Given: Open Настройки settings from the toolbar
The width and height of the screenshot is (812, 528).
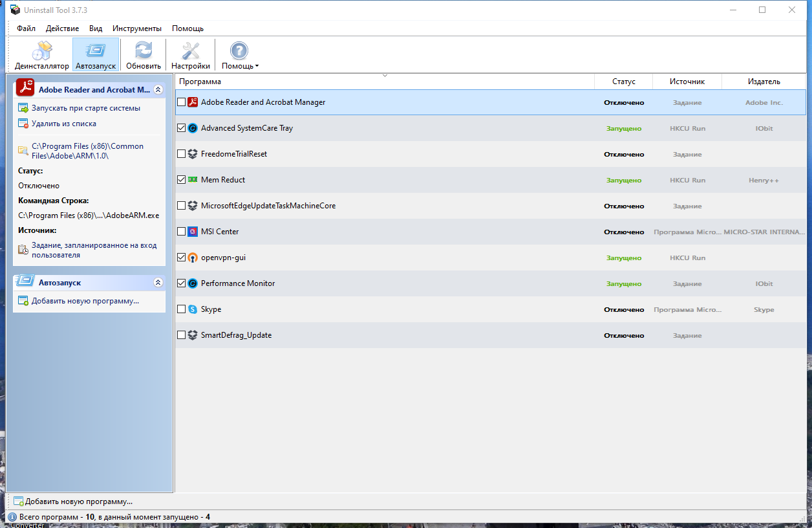Looking at the screenshot, I should (191, 55).
